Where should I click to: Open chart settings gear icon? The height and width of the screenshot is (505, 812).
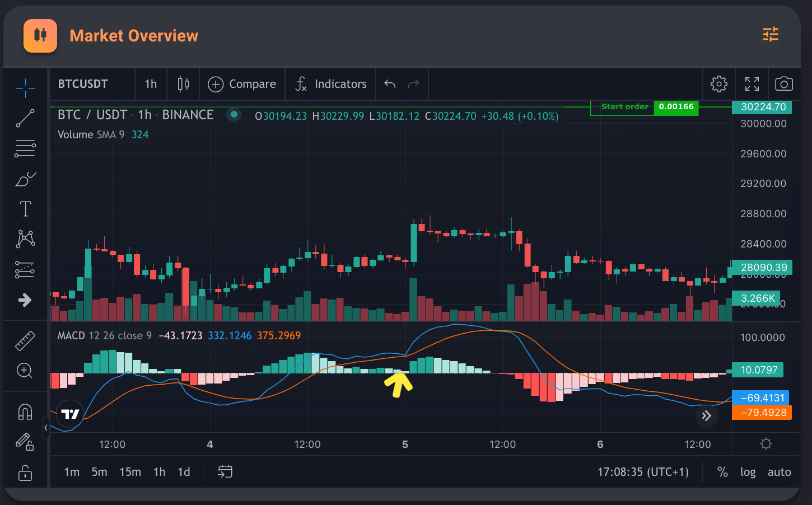click(718, 84)
